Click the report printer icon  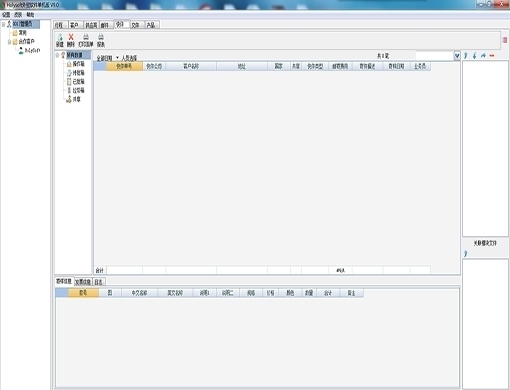click(x=101, y=37)
